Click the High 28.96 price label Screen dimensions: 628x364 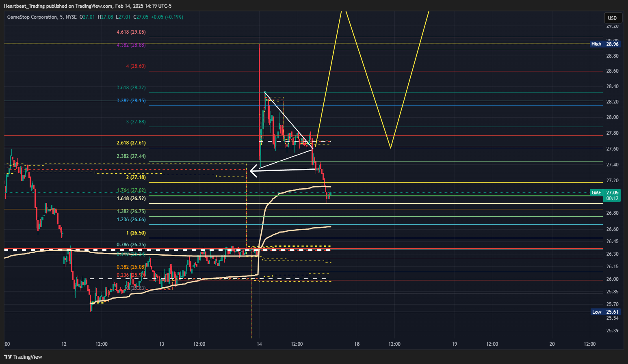[x=605, y=44]
